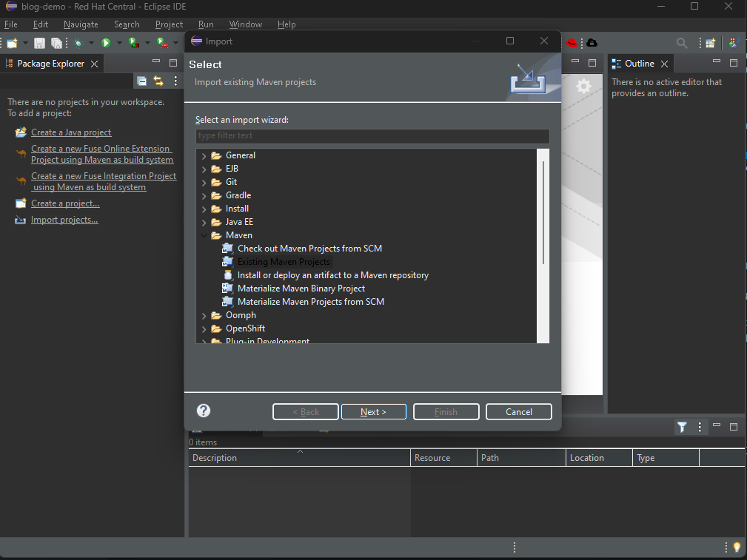Expand the EJB folder node
This screenshot has width=747, height=560.
click(x=204, y=169)
